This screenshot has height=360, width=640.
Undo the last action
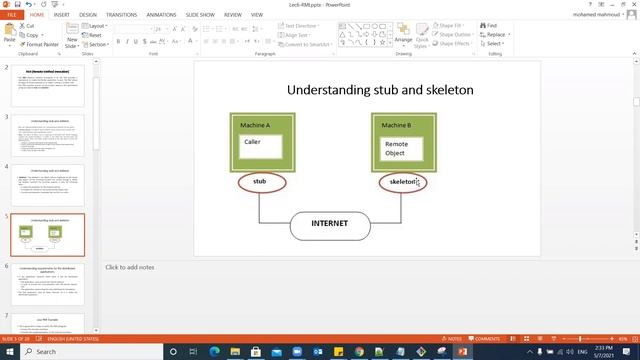28,4
